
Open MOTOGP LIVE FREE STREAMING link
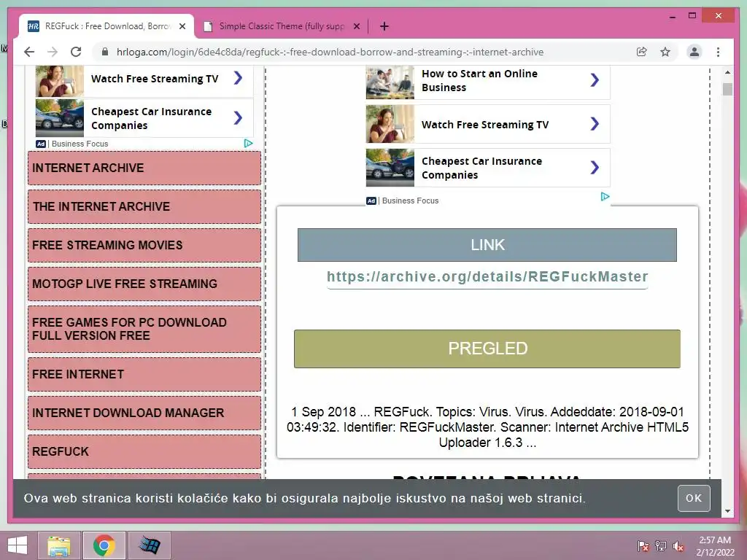pos(144,284)
